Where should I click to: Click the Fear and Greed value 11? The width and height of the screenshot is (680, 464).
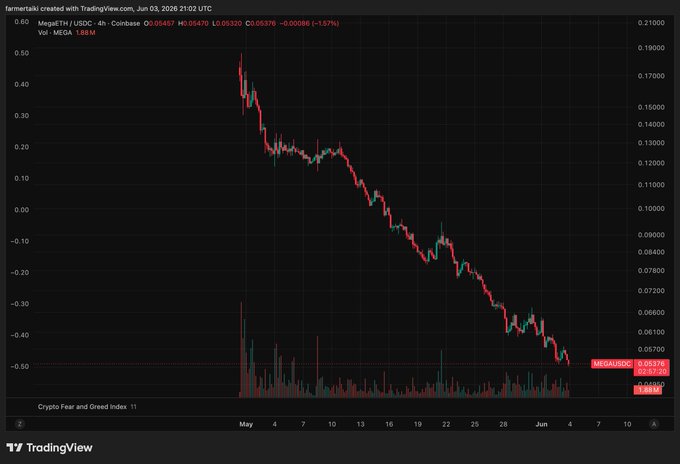coord(134,407)
